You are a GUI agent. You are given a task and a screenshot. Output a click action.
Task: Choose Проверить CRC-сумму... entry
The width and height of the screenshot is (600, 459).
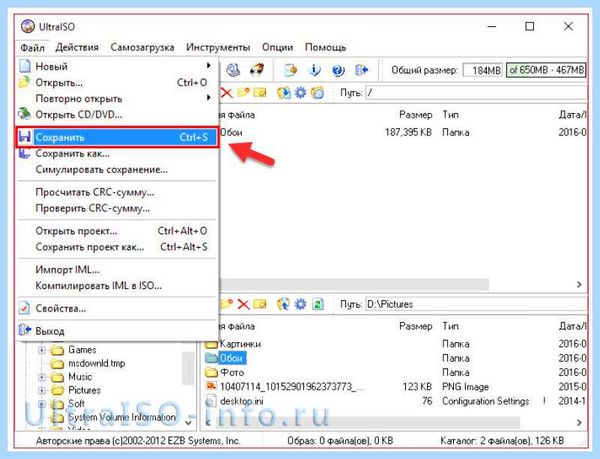pyautogui.click(x=117, y=208)
